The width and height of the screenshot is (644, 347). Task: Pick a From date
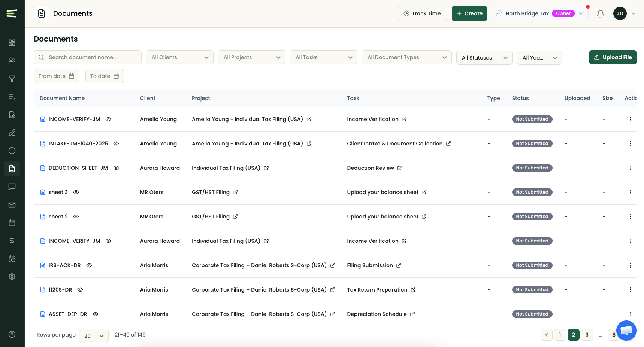point(57,76)
